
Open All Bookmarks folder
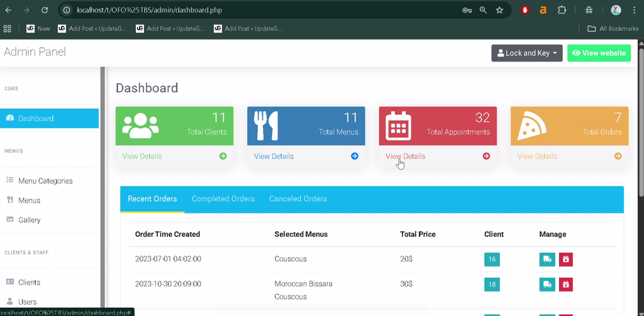coord(613,29)
